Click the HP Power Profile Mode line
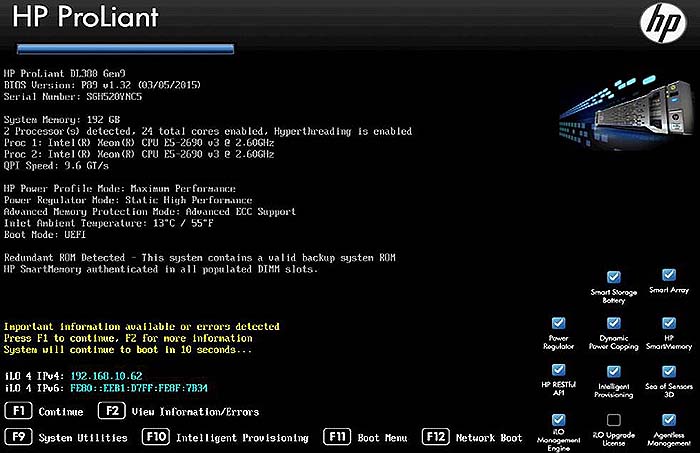Viewport: 700px width, 453px height. pos(120,188)
